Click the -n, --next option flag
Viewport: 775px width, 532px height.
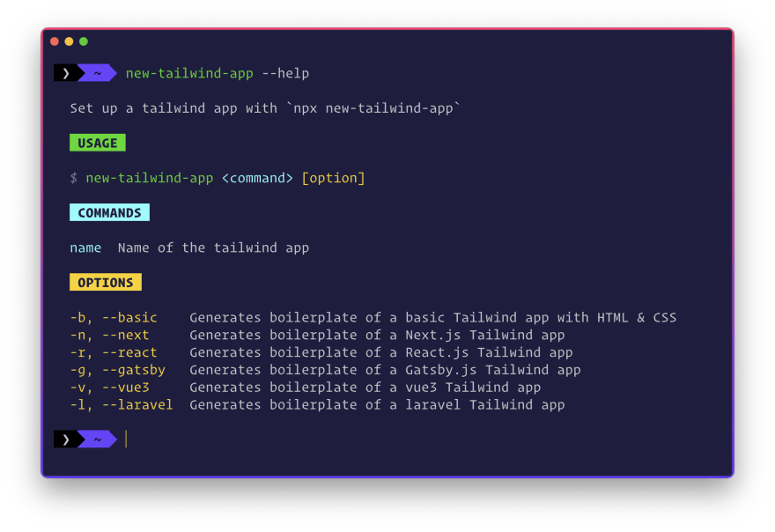109,336
